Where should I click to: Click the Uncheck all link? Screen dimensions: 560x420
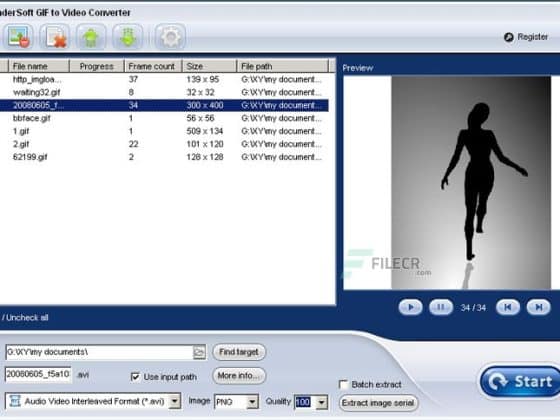pos(27,318)
